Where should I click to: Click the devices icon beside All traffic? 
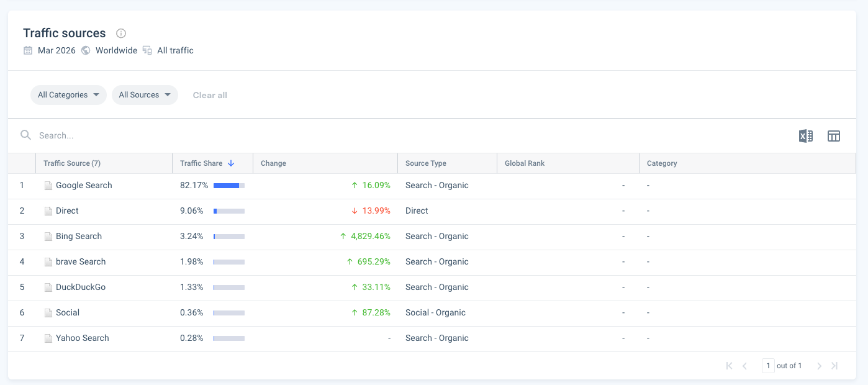[147, 50]
